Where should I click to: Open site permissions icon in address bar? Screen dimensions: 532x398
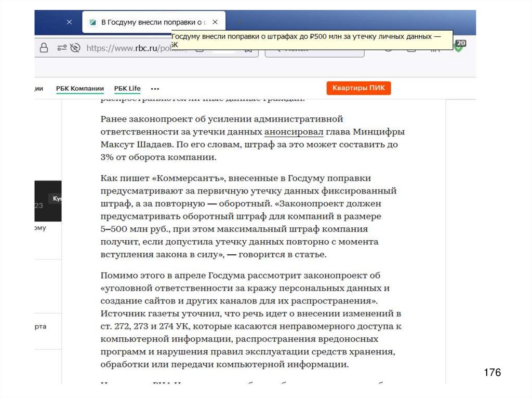point(62,48)
